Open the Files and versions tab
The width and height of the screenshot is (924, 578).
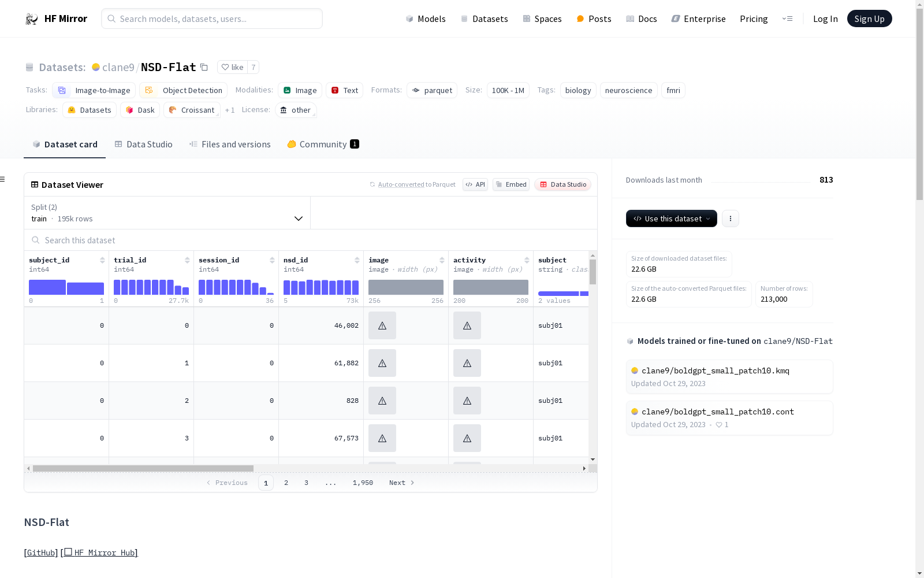tap(230, 144)
